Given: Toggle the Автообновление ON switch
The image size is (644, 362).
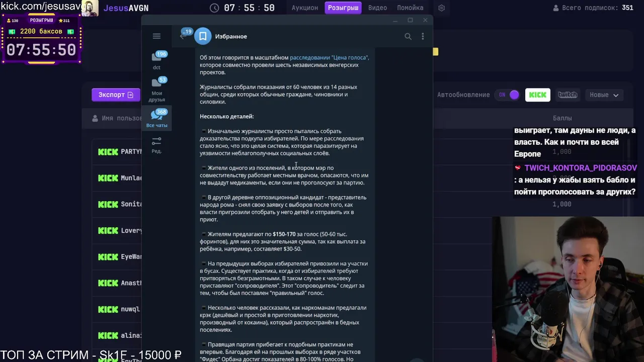Looking at the screenshot, I should (x=509, y=95).
